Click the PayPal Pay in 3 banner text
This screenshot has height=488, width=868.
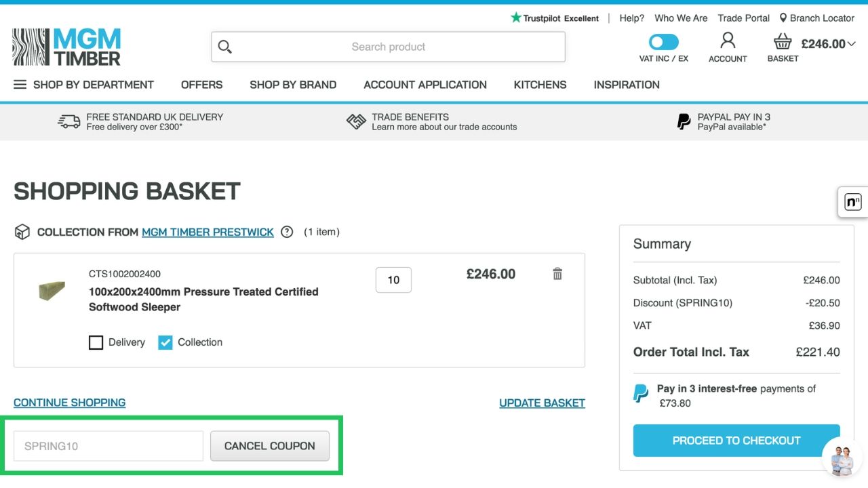[734, 117]
